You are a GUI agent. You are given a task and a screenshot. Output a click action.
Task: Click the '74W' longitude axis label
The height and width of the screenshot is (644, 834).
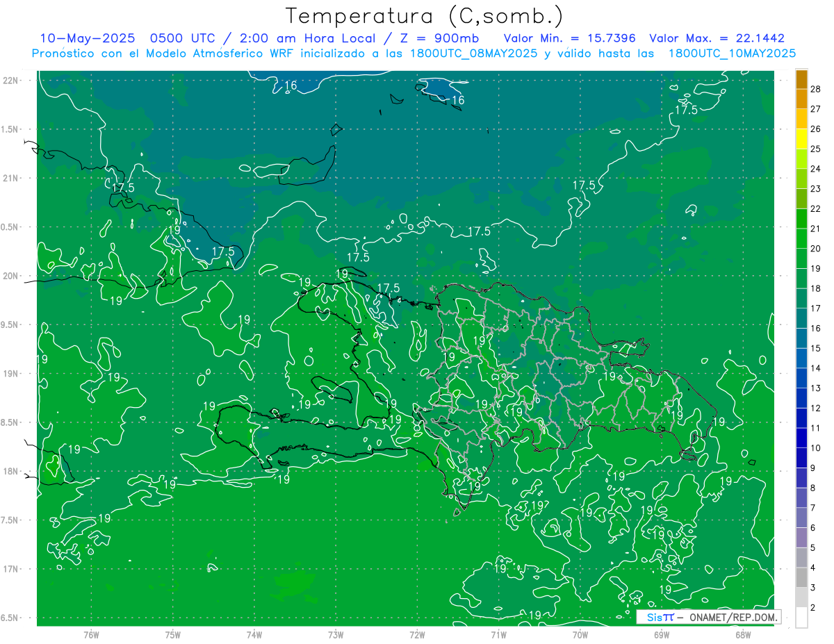coord(254,635)
